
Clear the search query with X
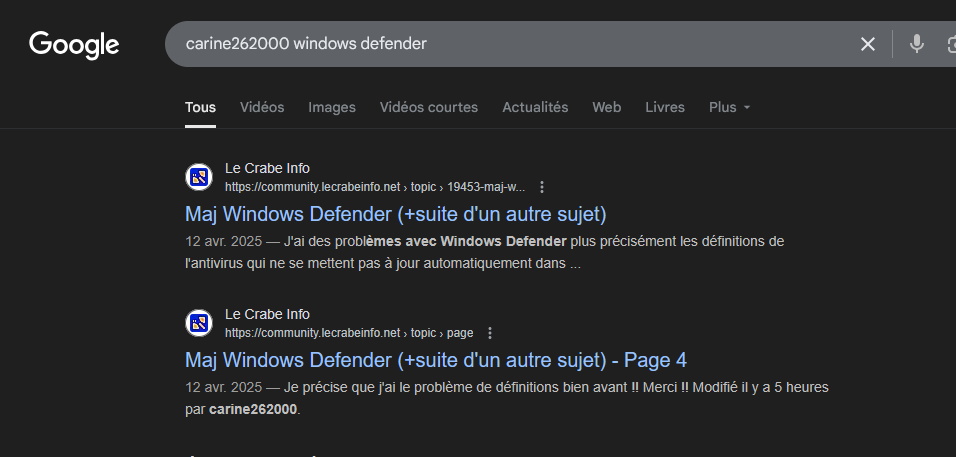click(868, 44)
